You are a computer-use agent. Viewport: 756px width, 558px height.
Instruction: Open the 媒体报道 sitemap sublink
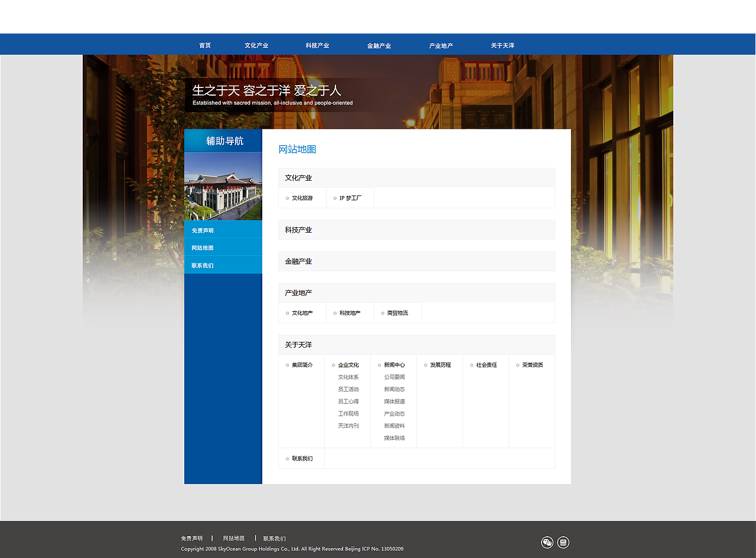coord(395,402)
